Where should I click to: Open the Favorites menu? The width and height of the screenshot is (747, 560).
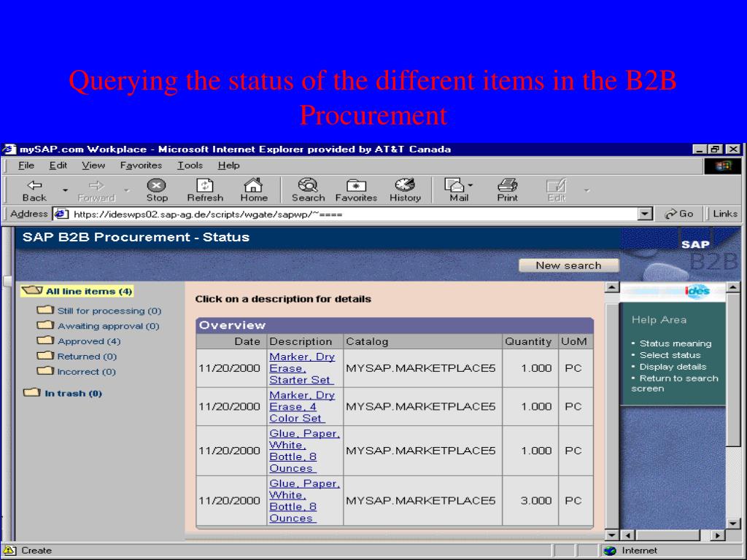coord(141,166)
